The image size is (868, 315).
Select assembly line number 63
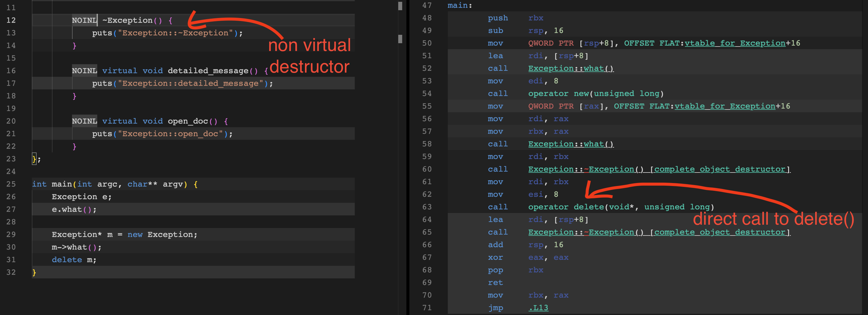pyautogui.click(x=427, y=207)
